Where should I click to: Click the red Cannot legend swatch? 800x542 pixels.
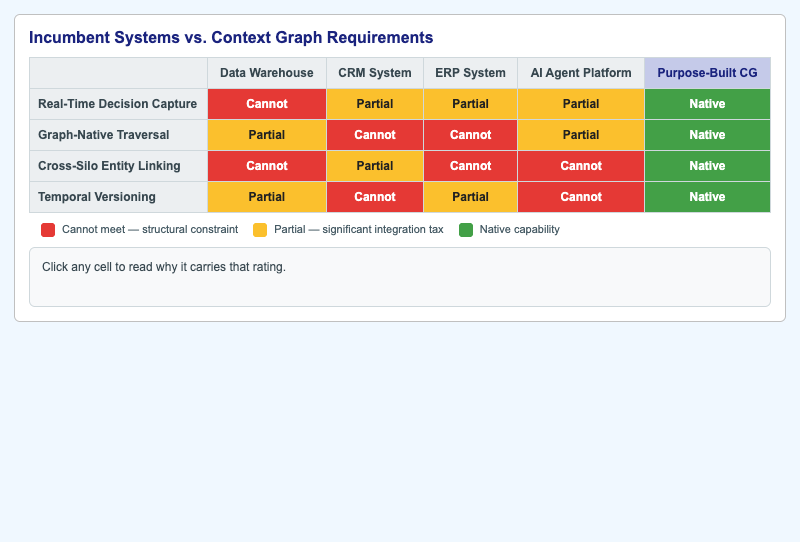48,230
